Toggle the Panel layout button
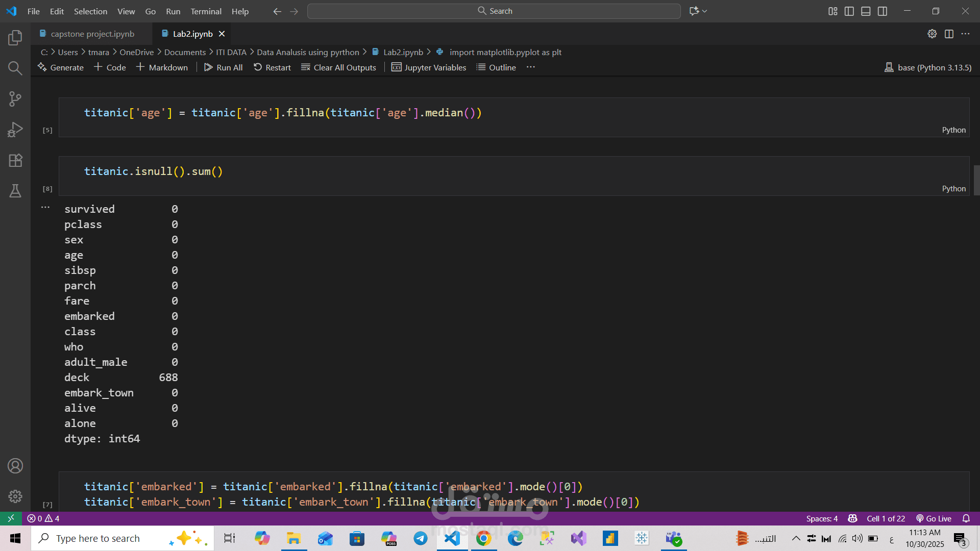 pos(866,11)
